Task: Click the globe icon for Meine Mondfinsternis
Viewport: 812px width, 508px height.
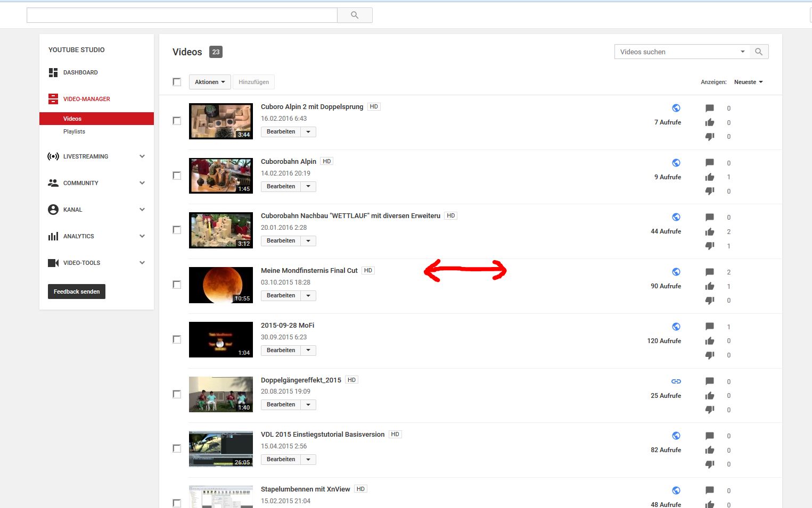Action: tap(676, 272)
